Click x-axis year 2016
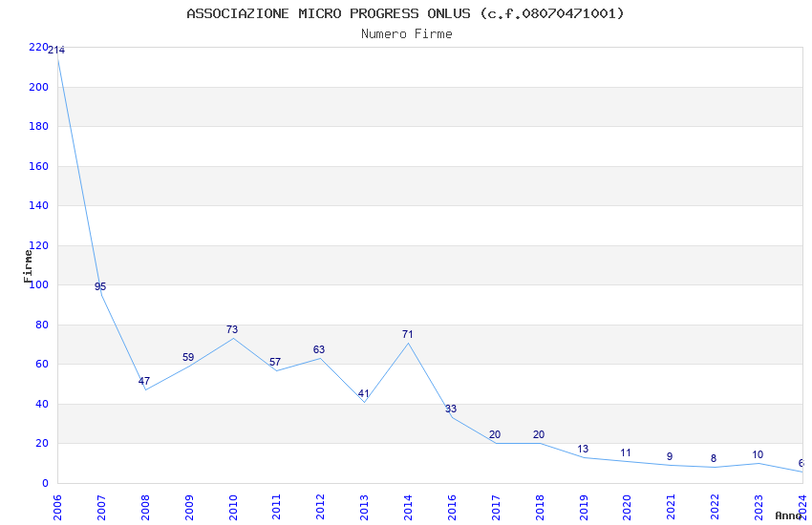The width and height of the screenshot is (812, 525). click(x=452, y=508)
